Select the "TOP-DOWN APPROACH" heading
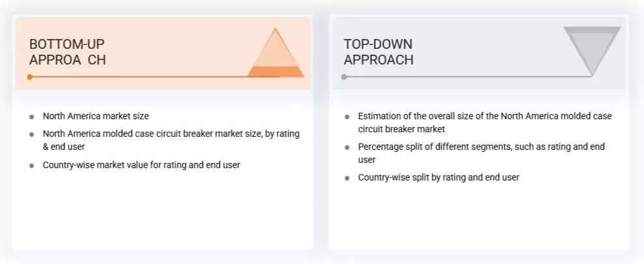Image resolution: width=644 pixels, height=264 pixels. 378,52
